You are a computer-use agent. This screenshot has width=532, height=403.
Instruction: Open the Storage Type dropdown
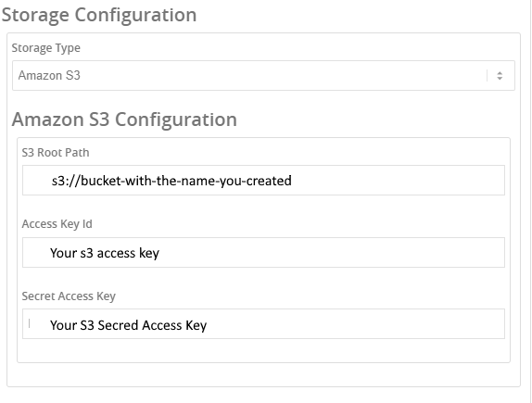263,75
